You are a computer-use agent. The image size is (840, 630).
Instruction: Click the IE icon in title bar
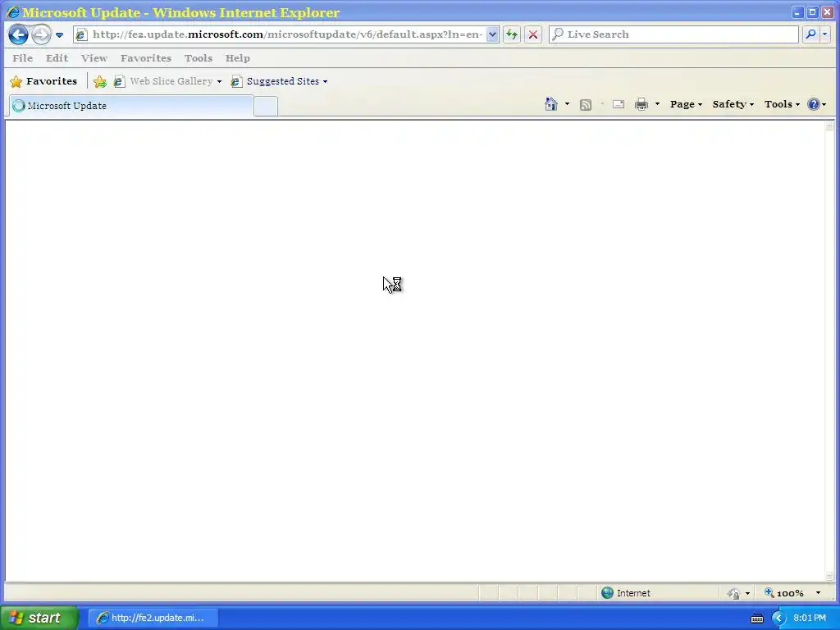coord(13,11)
